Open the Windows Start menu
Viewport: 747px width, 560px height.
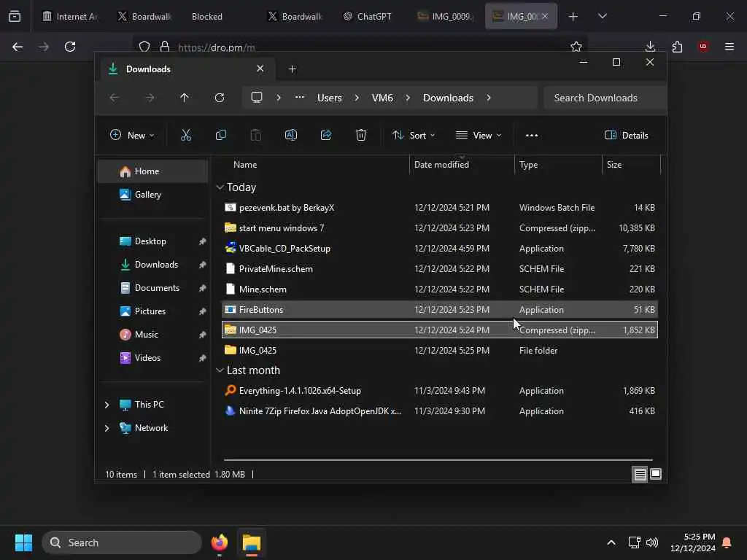pyautogui.click(x=23, y=542)
